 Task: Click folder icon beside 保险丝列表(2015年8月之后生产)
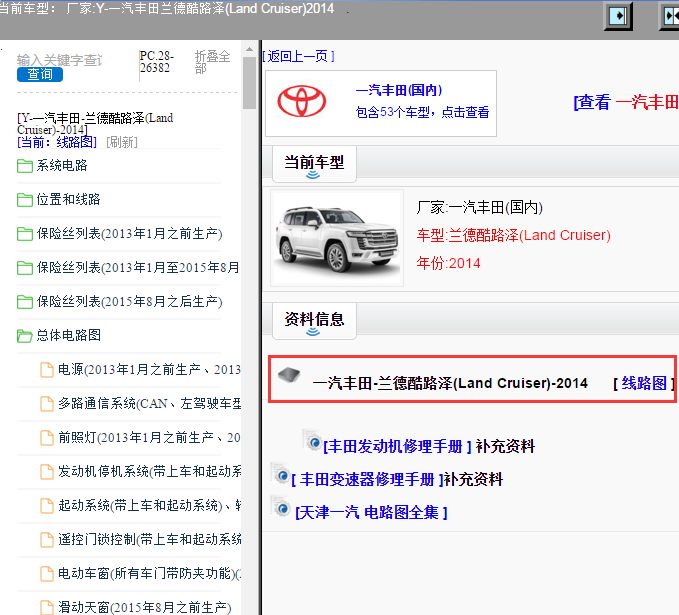click(25, 302)
